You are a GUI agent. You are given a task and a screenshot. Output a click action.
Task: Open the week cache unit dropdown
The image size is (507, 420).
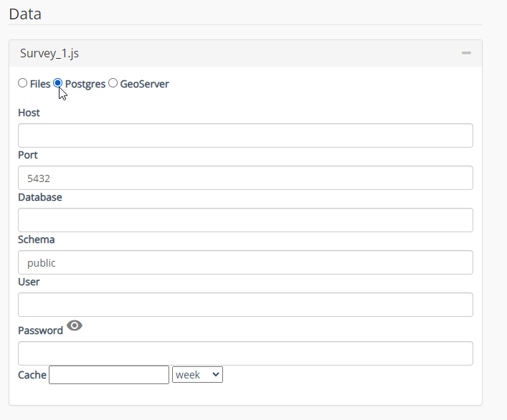[x=197, y=375]
